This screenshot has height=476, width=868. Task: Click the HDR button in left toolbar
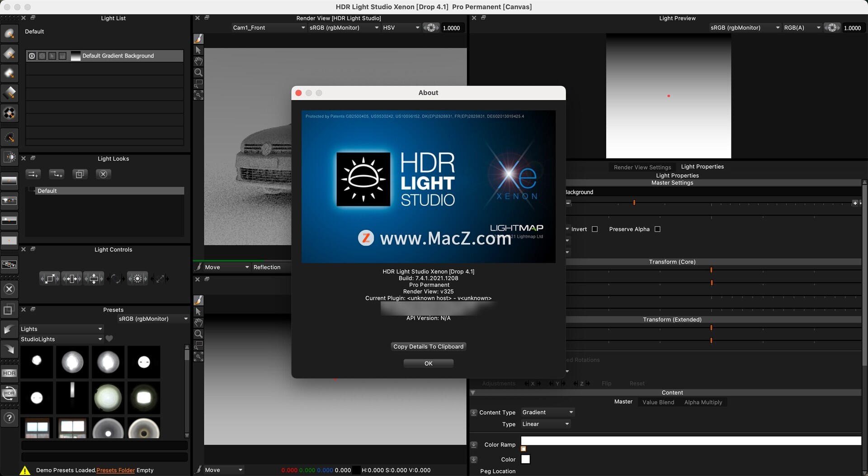coord(9,373)
